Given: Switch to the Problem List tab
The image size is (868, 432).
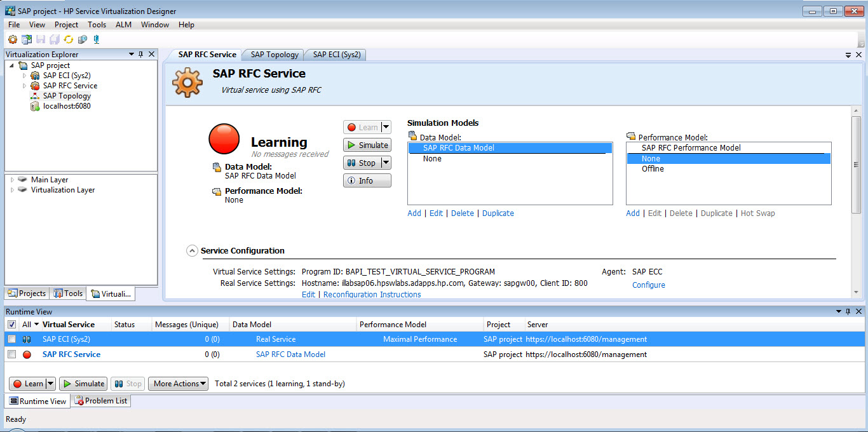Looking at the screenshot, I should (100, 401).
